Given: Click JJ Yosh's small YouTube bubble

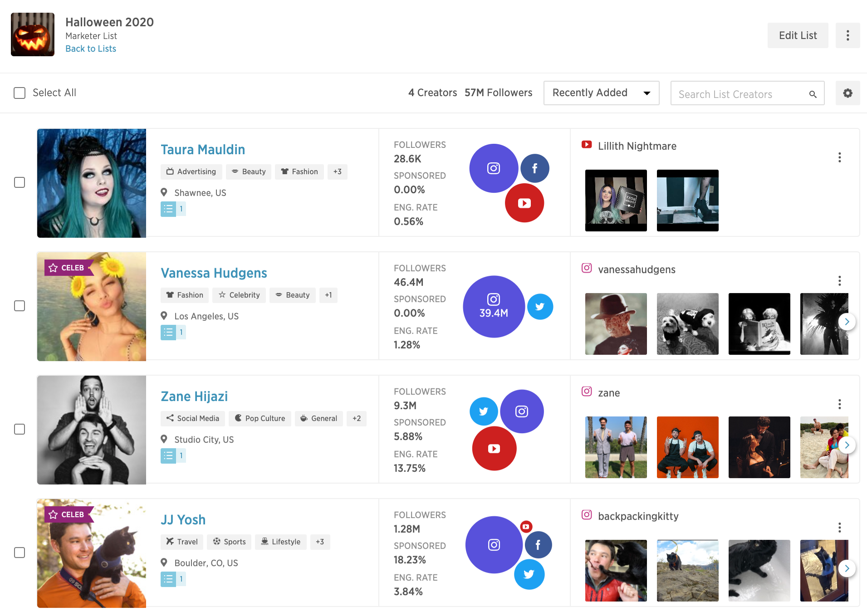Looking at the screenshot, I should pyautogui.click(x=526, y=527).
